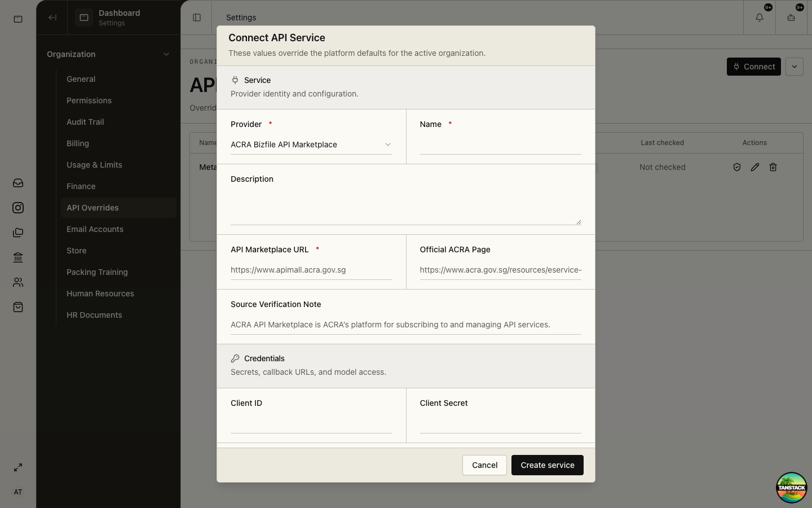The height and width of the screenshot is (508, 812).
Task: Go to Human Resources
Action: tap(118, 294)
